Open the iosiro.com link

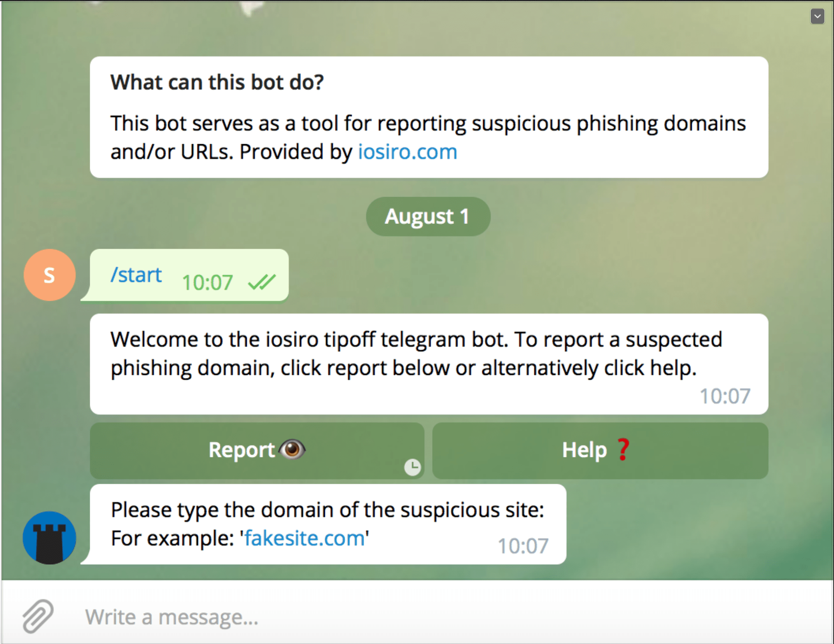tap(407, 152)
